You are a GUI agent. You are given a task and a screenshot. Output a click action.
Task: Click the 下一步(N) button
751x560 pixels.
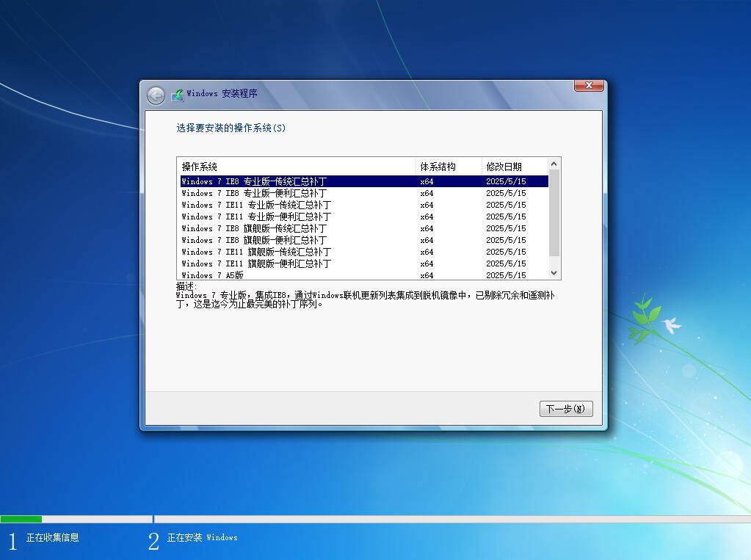tap(566, 409)
